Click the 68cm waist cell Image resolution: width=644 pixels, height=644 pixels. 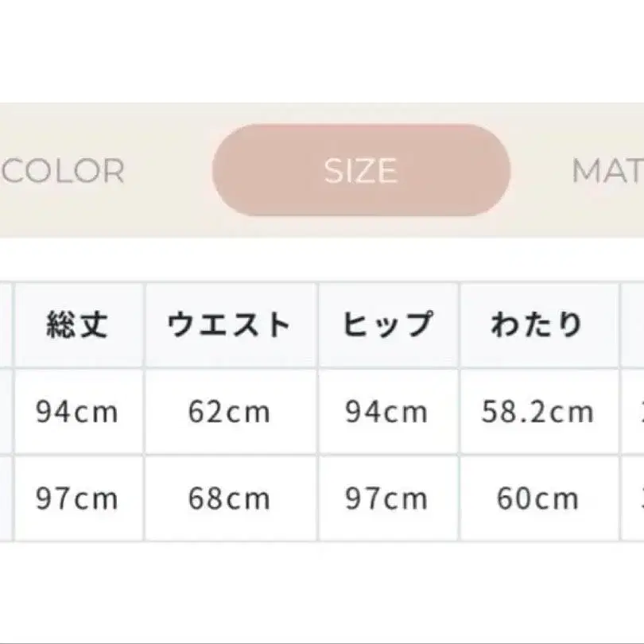point(230,499)
